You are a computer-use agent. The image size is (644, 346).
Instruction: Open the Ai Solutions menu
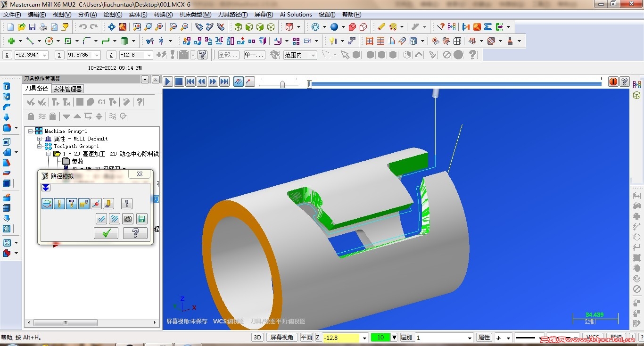coord(296,15)
